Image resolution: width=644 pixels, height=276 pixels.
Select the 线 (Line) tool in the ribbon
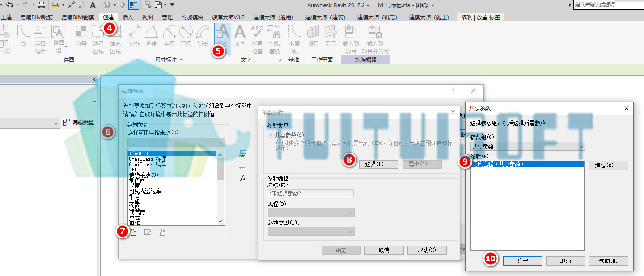(x=23, y=36)
